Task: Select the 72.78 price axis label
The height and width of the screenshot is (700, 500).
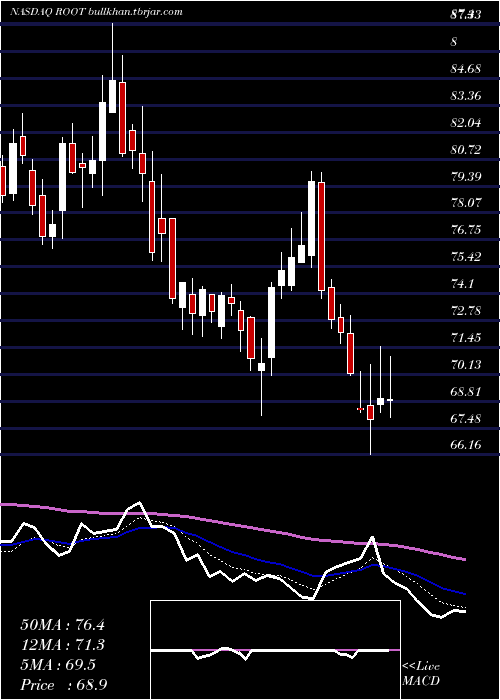Action: (465, 310)
